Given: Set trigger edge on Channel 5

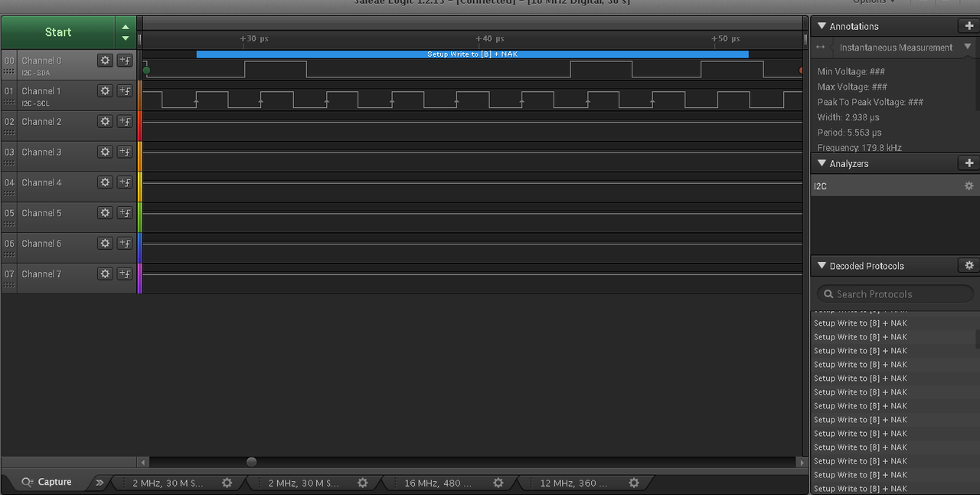Looking at the screenshot, I should click(x=125, y=212).
